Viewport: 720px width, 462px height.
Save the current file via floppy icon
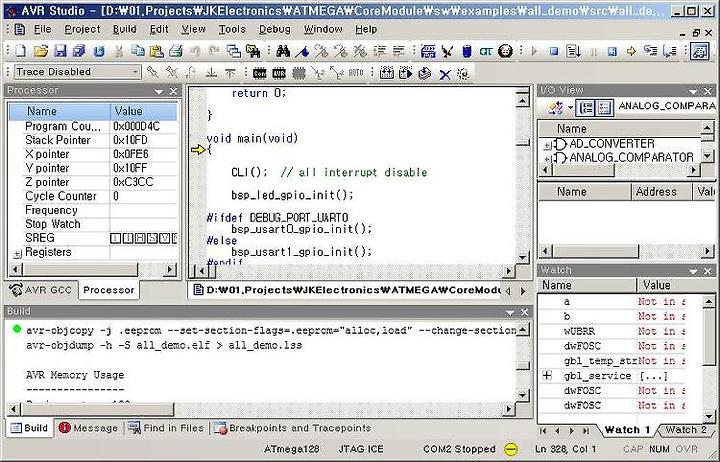[60, 51]
